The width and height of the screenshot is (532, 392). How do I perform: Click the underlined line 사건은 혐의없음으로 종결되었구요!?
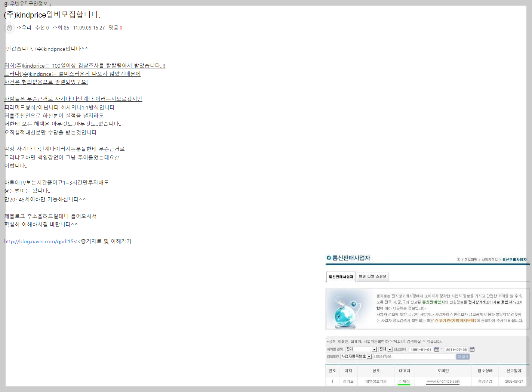(x=46, y=82)
